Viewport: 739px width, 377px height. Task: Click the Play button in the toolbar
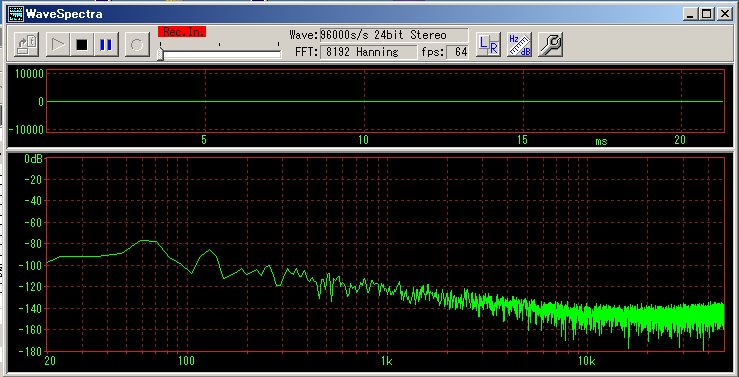(x=58, y=45)
